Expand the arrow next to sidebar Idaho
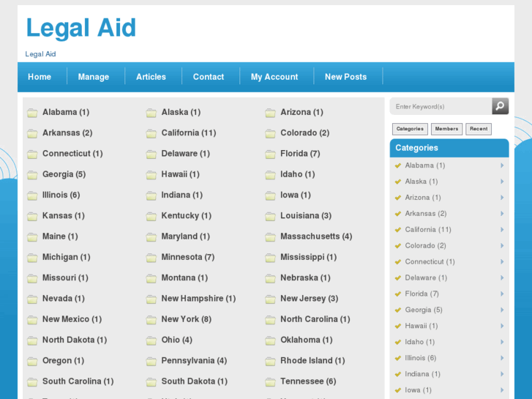This screenshot has width=532, height=399. coord(502,342)
